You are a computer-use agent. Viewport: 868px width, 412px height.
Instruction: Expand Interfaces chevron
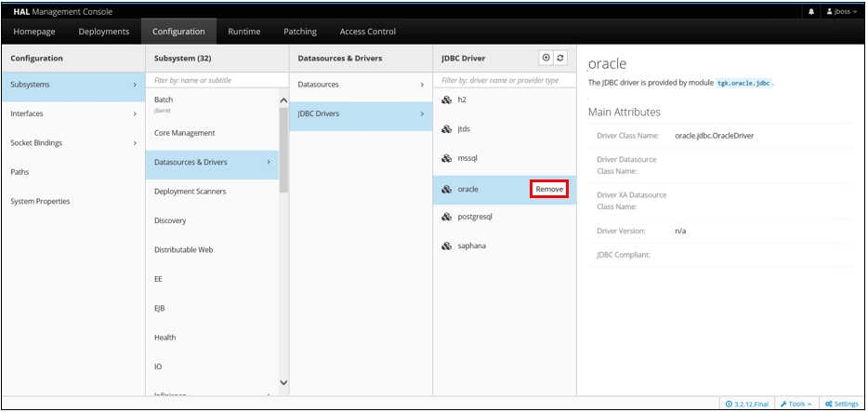point(134,113)
